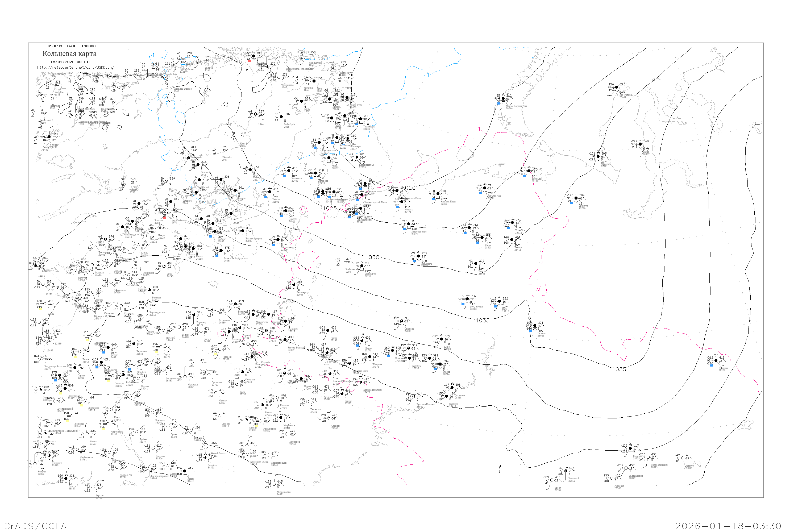798x532 pixels.
Task: Click the Trondheim station name label
Action: [x=127, y=95]
